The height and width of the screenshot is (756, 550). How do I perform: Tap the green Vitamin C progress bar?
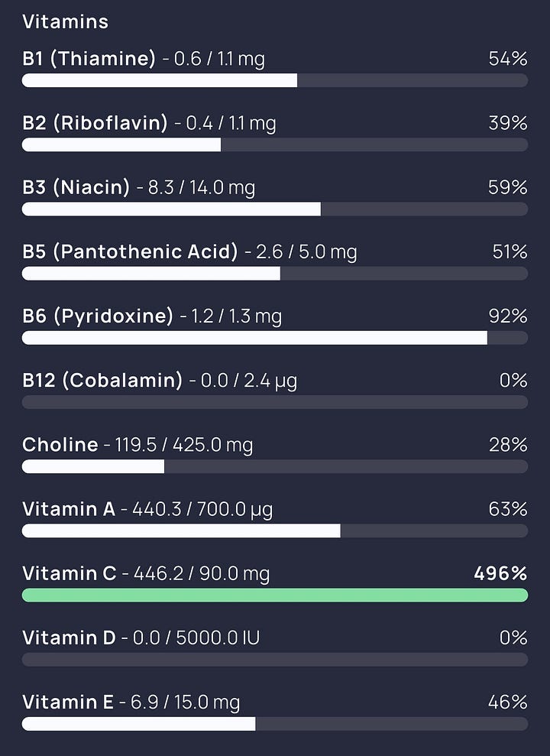(x=275, y=595)
